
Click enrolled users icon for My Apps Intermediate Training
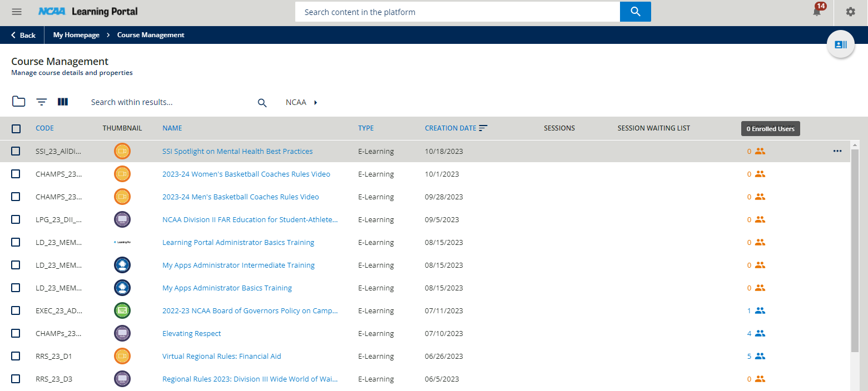760,265
